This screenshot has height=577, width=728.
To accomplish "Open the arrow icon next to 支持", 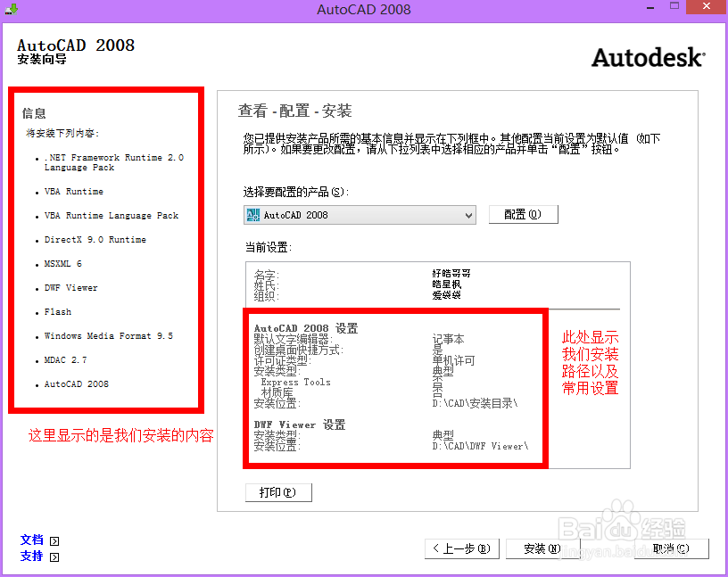I will (x=54, y=557).
